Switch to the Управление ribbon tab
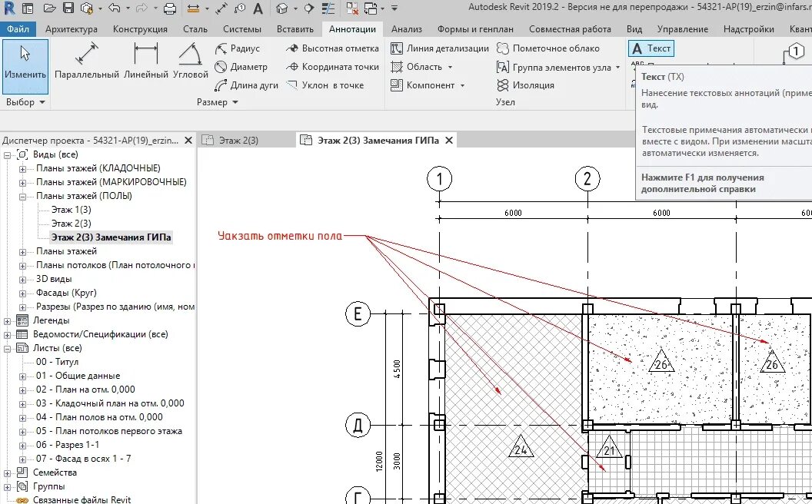 click(x=683, y=29)
